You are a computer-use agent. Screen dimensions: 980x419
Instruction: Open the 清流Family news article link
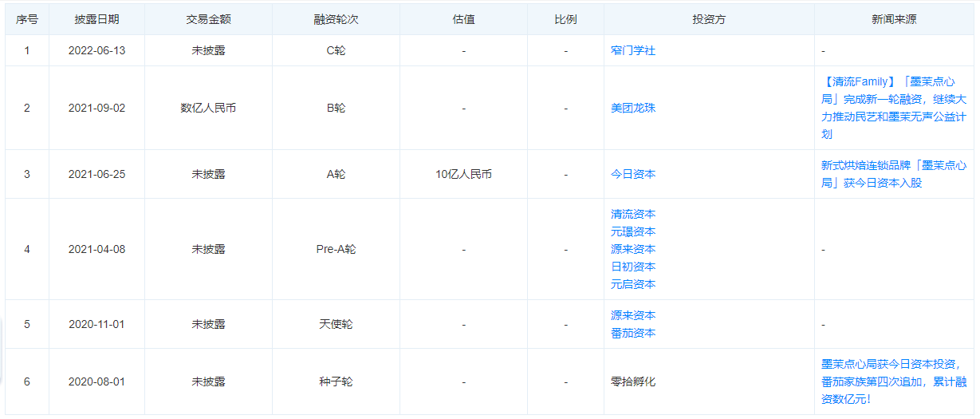[x=894, y=108]
